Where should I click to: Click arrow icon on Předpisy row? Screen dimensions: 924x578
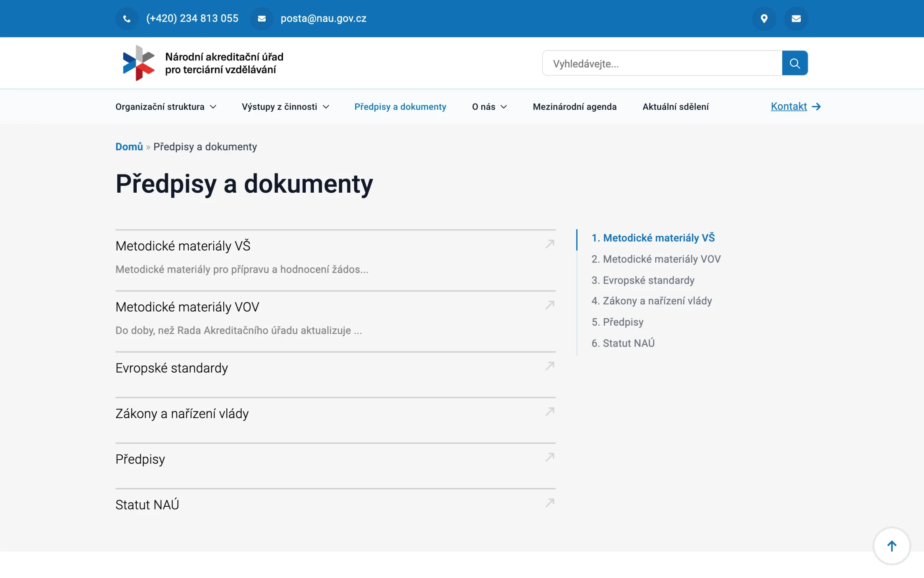(x=550, y=457)
